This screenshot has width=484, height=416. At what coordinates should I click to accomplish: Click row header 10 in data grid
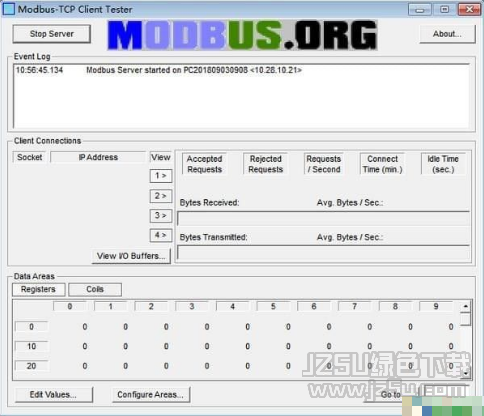click(32, 346)
